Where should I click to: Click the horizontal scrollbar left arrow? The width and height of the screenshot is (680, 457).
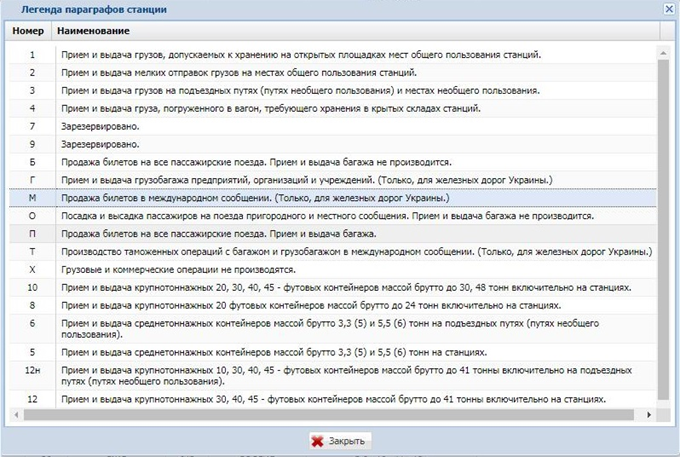[16, 415]
